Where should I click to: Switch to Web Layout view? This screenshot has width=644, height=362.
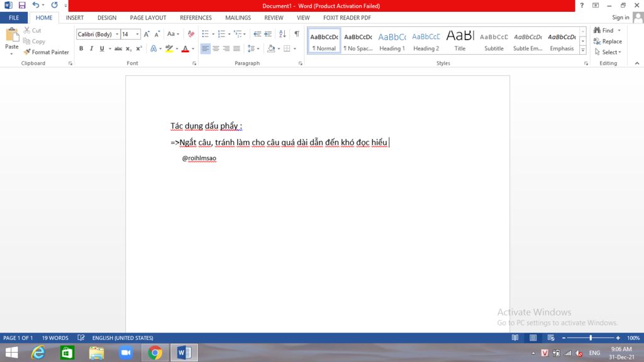point(551,337)
